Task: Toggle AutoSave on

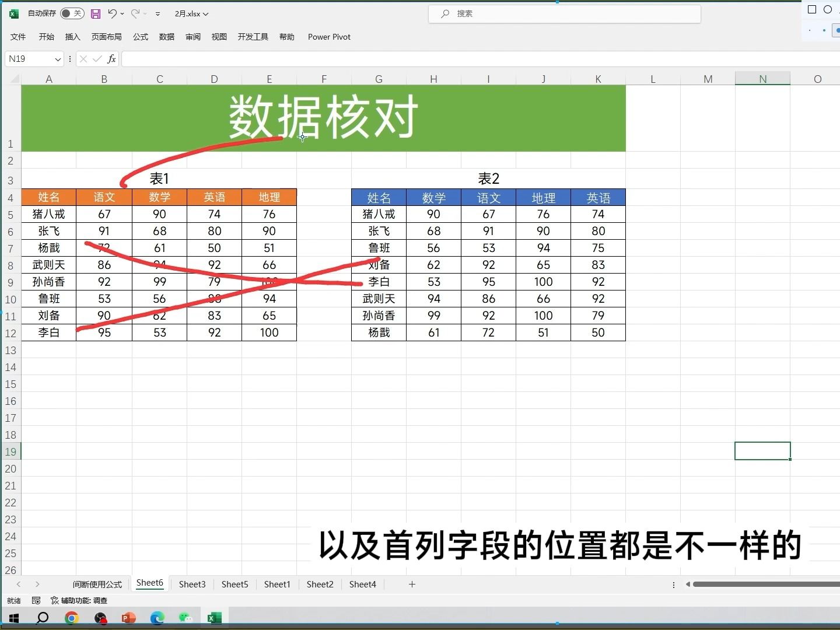Action: coord(71,13)
